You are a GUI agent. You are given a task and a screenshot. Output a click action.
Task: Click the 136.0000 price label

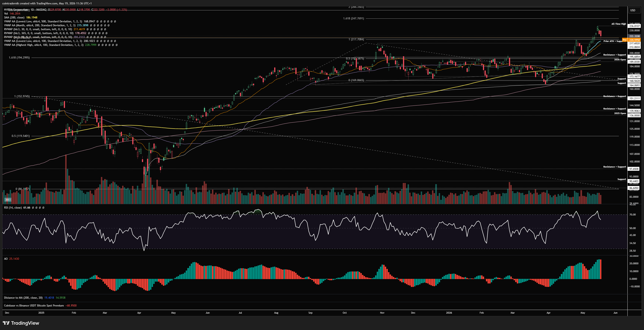(x=635, y=115)
